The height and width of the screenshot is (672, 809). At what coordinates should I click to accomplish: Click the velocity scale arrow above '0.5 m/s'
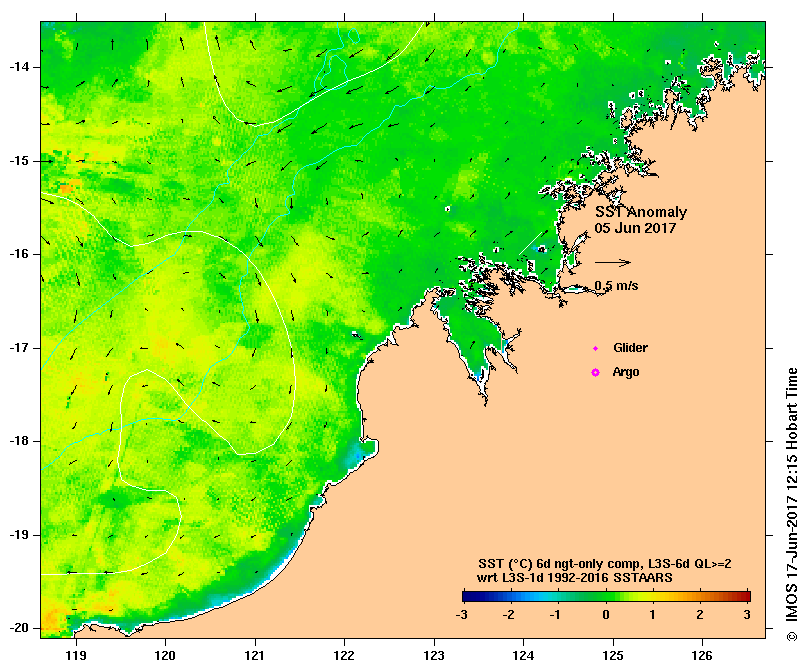(613, 262)
